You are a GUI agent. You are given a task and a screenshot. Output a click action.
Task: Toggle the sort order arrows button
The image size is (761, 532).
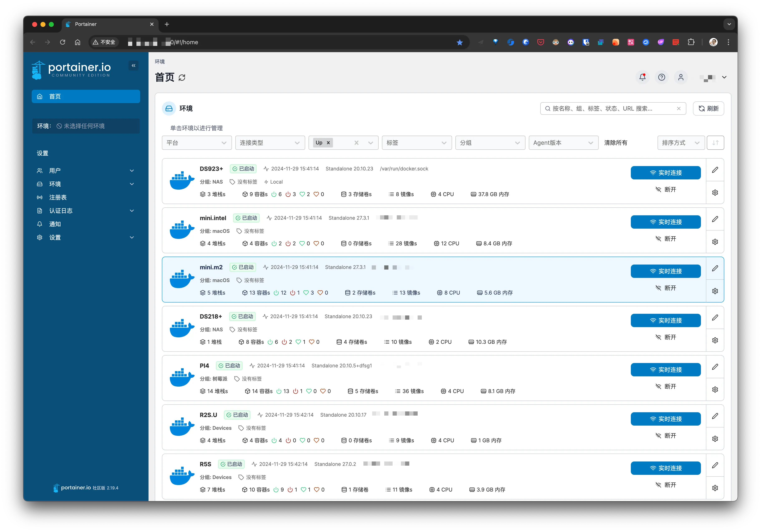715,143
